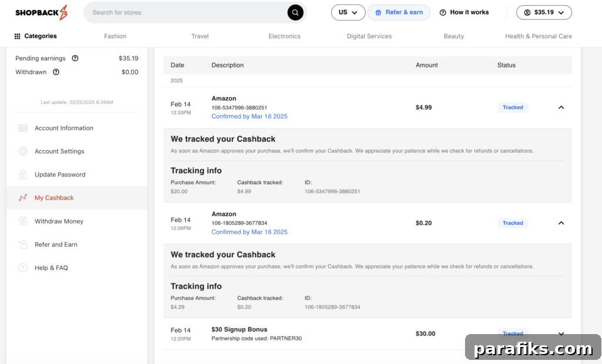Screen dimensions: 602x364
Task: Click the Update Password lock icon
Action: tap(23, 174)
